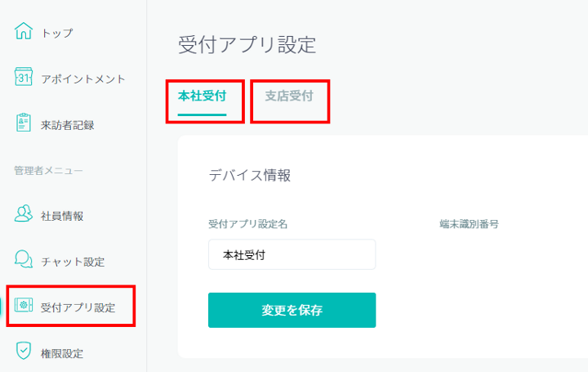
Task: Click the calendar icon for アポイントメント
Action: [x=24, y=78]
